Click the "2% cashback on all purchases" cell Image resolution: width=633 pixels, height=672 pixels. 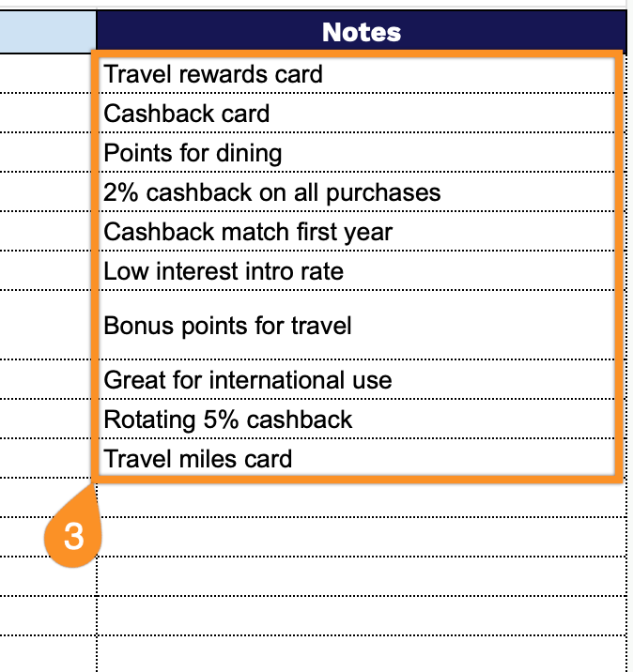tap(357, 192)
